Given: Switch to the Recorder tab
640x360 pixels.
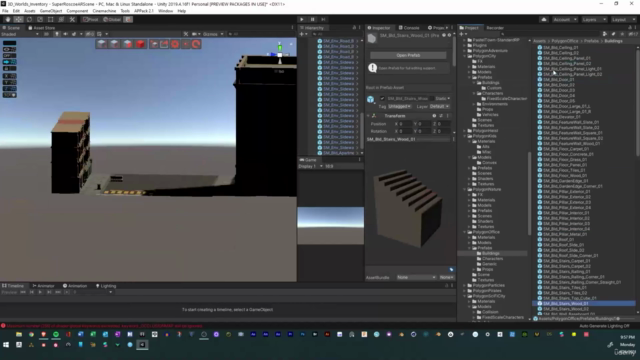Looking at the screenshot, I should pos(495,28).
